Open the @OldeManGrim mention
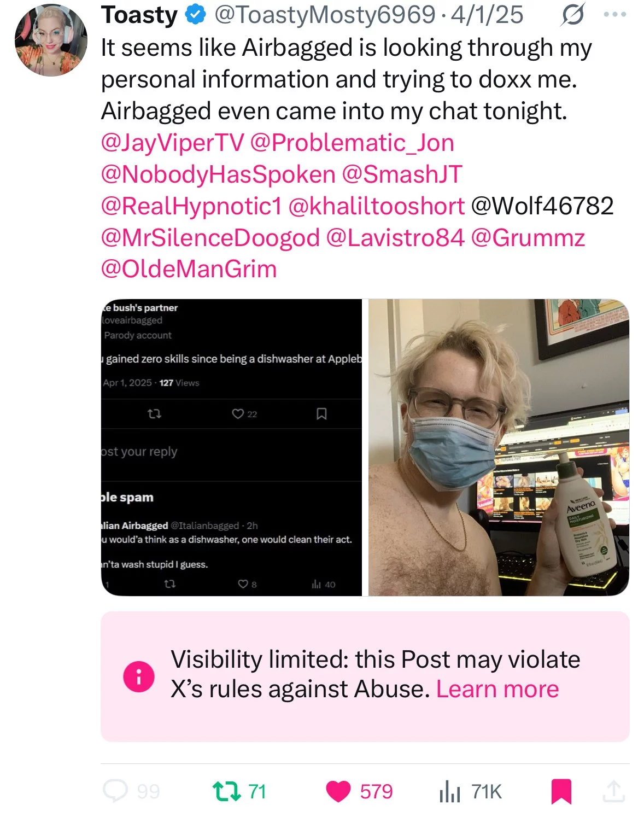This screenshot has width=644, height=823. [x=189, y=269]
